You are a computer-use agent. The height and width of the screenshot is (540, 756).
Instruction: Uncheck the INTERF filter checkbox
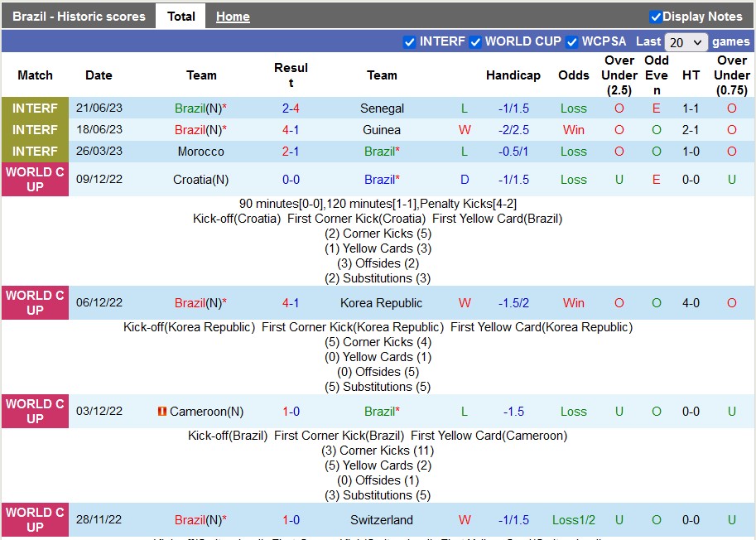click(409, 42)
